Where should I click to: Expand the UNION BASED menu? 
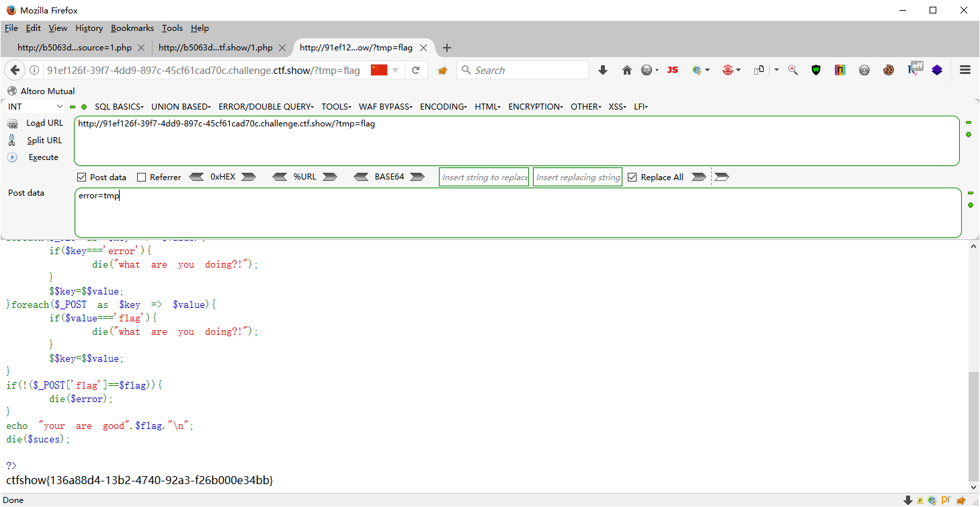(x=181, y=107)
